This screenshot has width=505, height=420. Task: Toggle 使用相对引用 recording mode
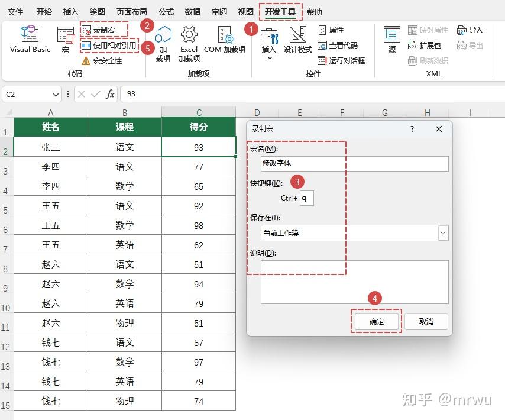click(110, 45)
